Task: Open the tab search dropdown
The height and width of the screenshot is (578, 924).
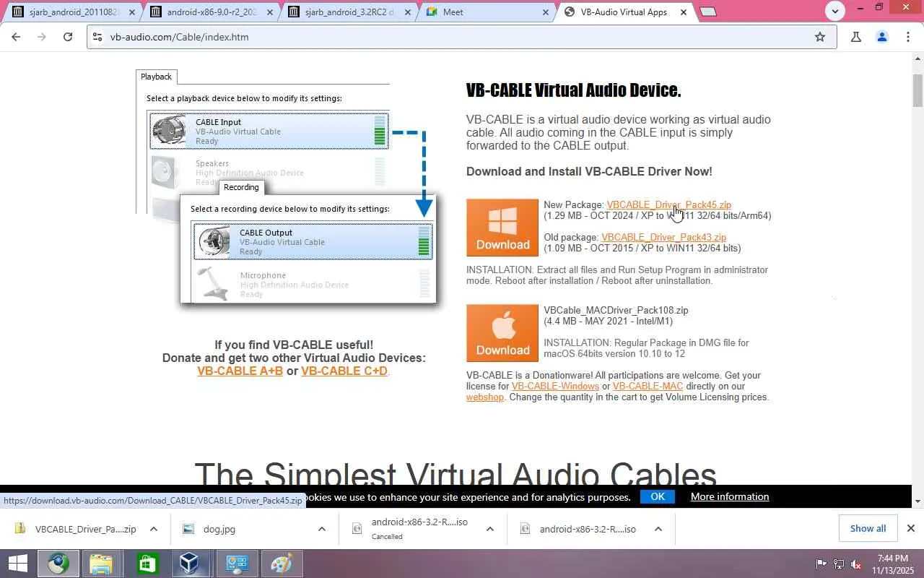Action: [x=835, y=11]
